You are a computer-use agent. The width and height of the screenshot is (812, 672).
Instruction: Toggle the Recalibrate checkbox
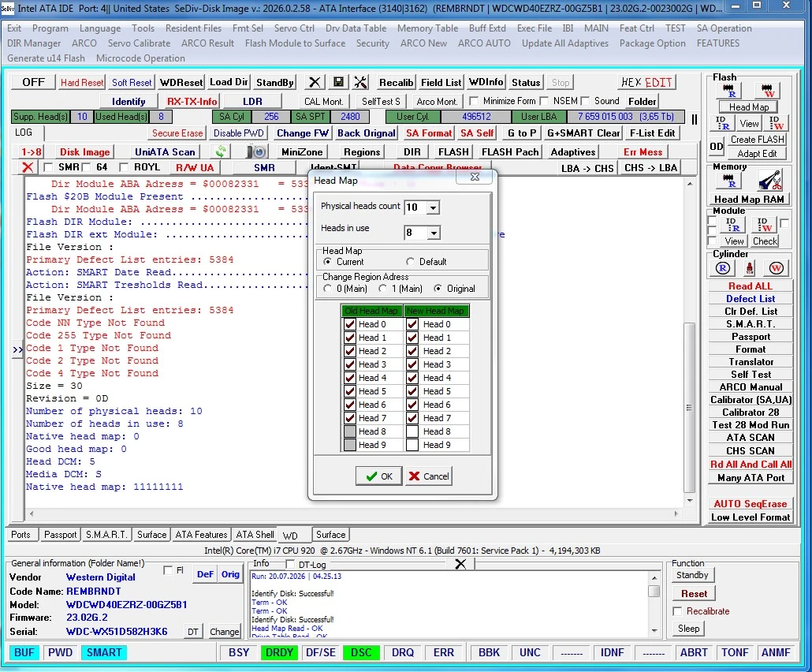tap(677, 611)
